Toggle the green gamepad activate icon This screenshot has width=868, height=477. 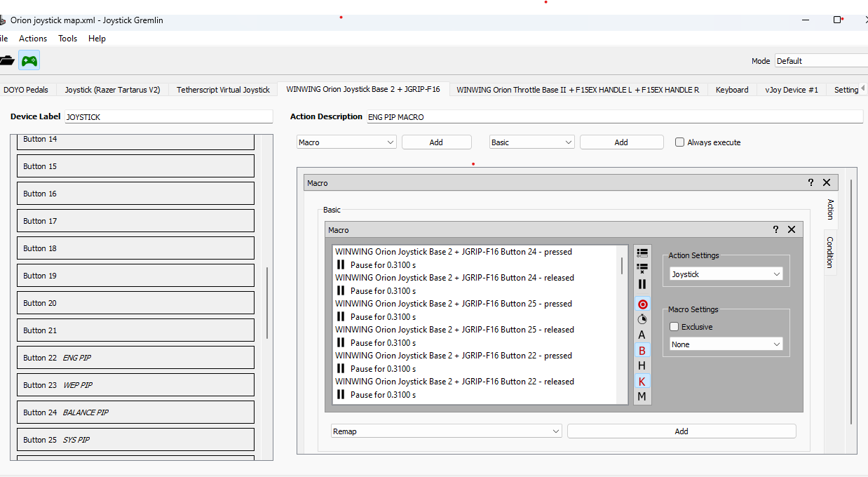coord(29,60)
